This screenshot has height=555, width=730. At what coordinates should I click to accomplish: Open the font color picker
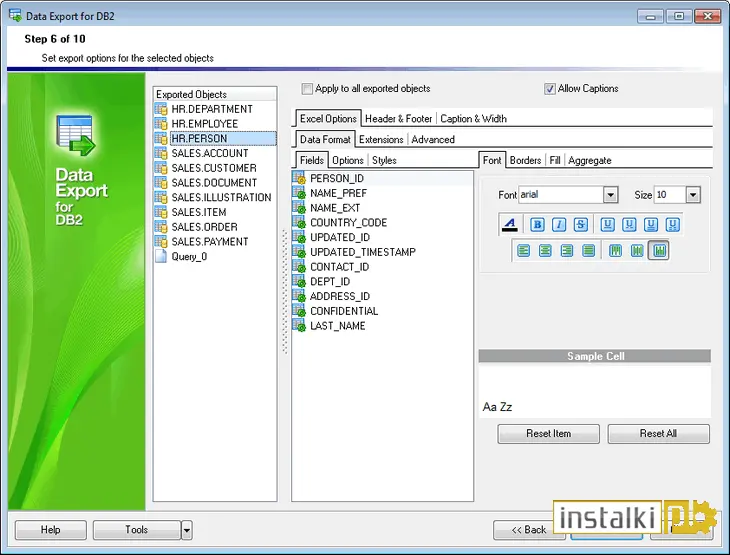coord(510,225)
